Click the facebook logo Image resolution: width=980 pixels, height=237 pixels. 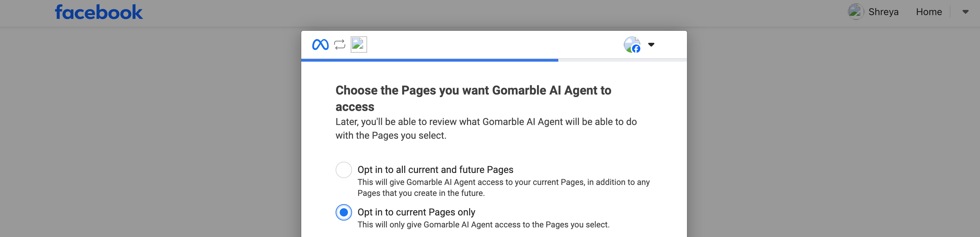click(x=99, y=12)
